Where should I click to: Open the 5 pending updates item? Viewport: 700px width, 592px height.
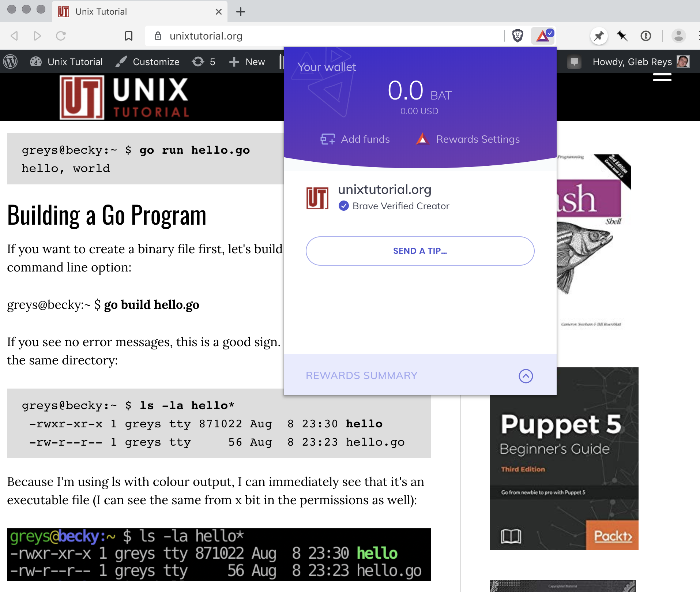(203, 61)
